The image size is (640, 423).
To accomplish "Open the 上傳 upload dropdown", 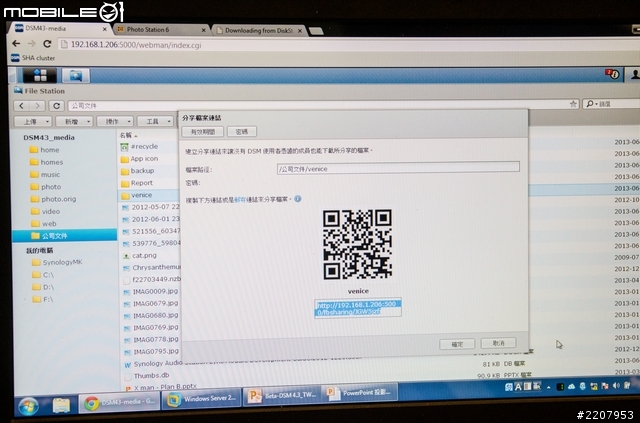I will coord(33,122).
